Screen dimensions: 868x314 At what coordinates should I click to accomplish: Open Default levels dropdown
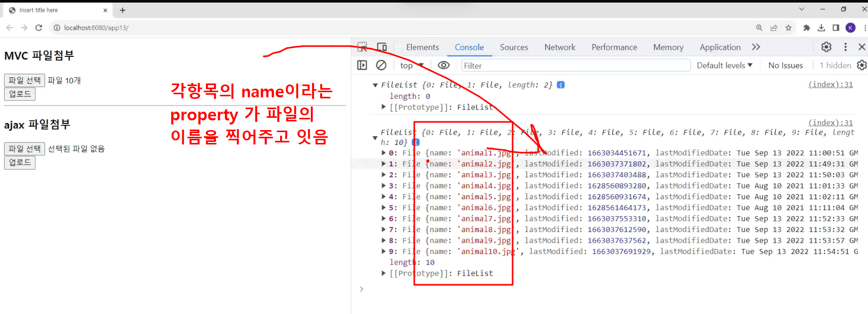coord(724,65)
